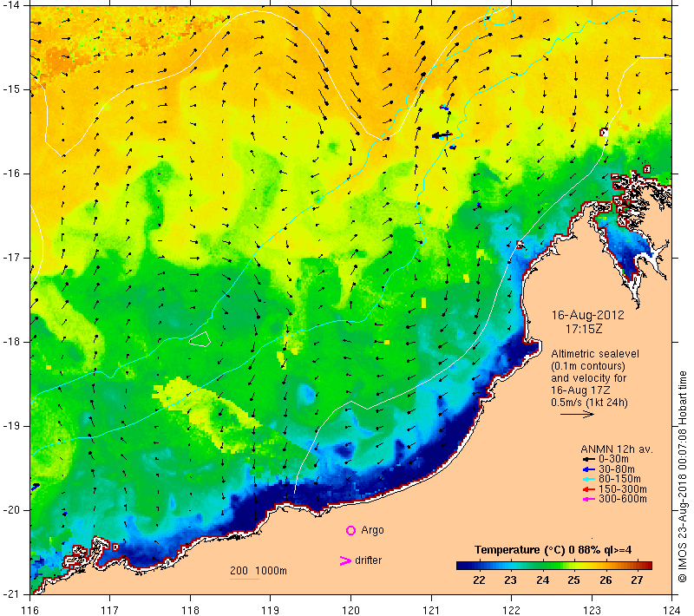Select the black 0-30m legend arrow
The width and height of the screenshot is (694, 616).
pos(588,459)
